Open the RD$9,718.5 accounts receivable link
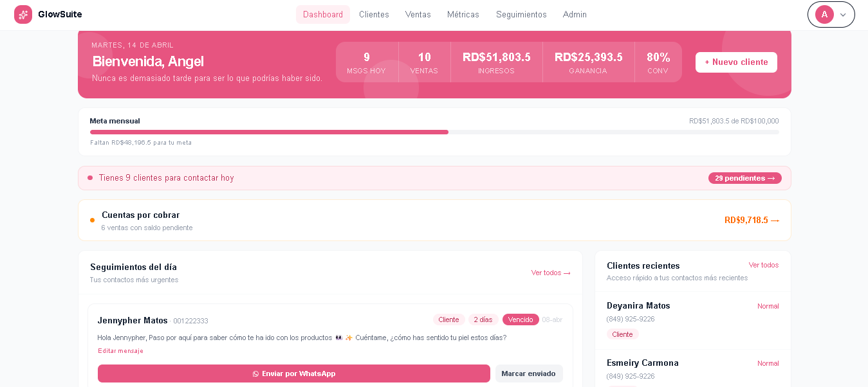Viewport: 868px width, 387px height. click(x=751, y=221)
